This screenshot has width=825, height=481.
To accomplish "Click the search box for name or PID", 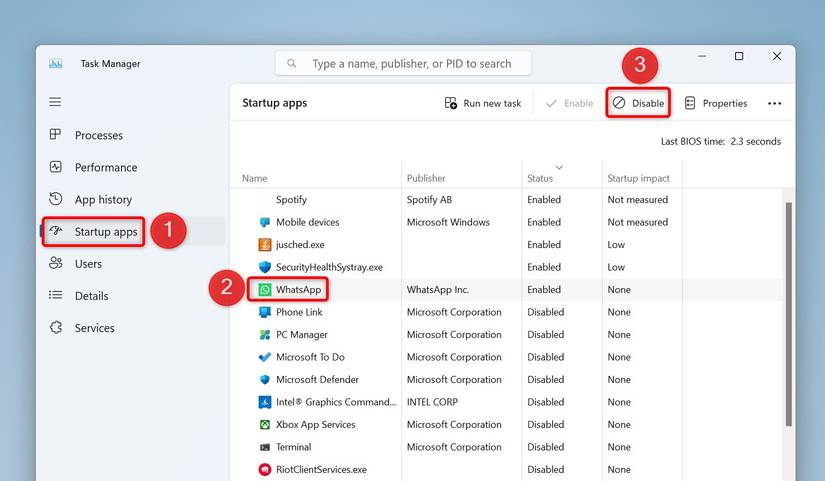I will pos(403,64).
